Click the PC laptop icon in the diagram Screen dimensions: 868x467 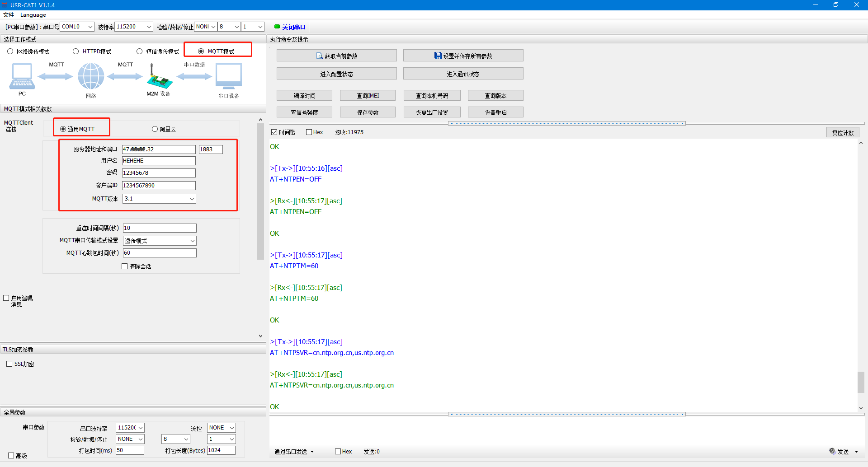[x=22, y=76]
